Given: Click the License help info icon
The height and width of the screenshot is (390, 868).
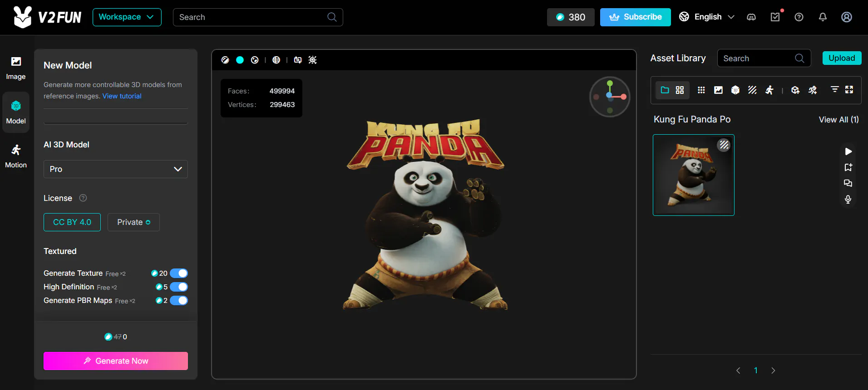Looking at the screenshot, I should tap(83, 198).
